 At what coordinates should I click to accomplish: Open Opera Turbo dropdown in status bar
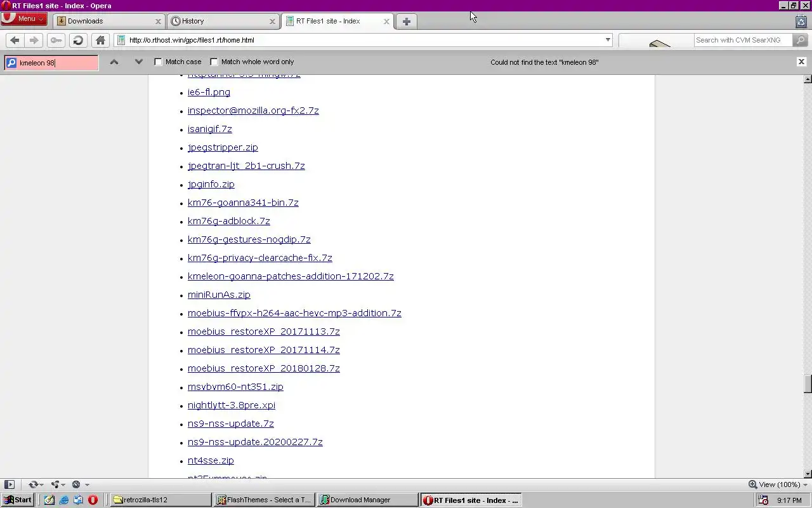pyautogui.click(x=80, y=485)
